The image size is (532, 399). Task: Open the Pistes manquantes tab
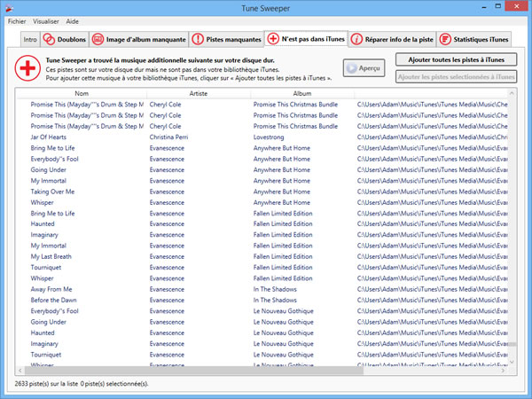point(227,39)
